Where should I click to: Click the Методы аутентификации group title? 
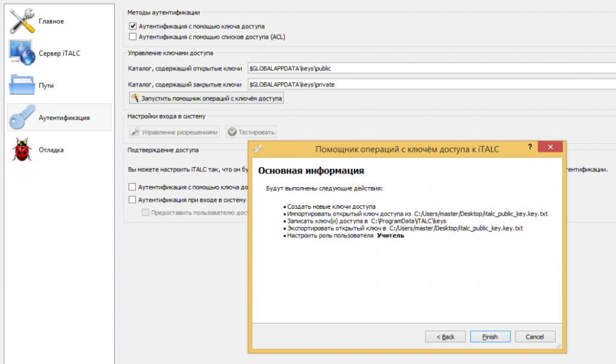tap(164, 13)
